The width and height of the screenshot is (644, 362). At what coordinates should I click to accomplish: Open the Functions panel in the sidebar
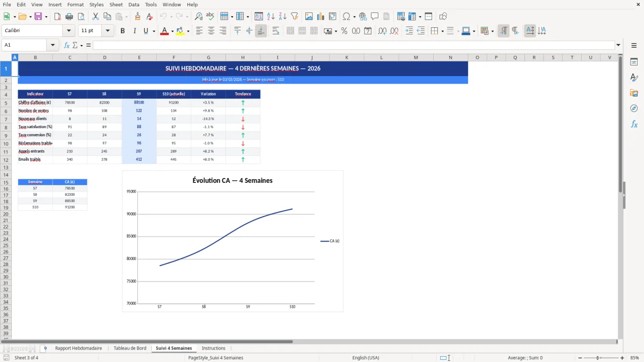pyautogui.click(x=634, y=124)
